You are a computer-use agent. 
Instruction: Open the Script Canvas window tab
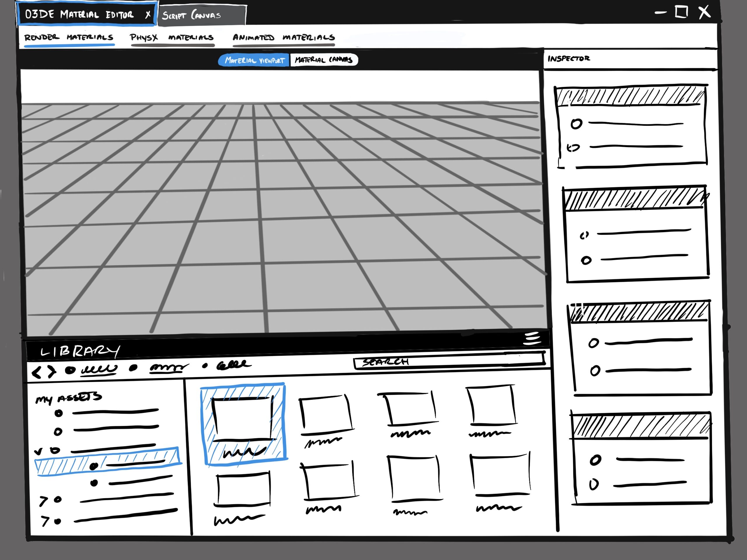[x=196, y=15]
